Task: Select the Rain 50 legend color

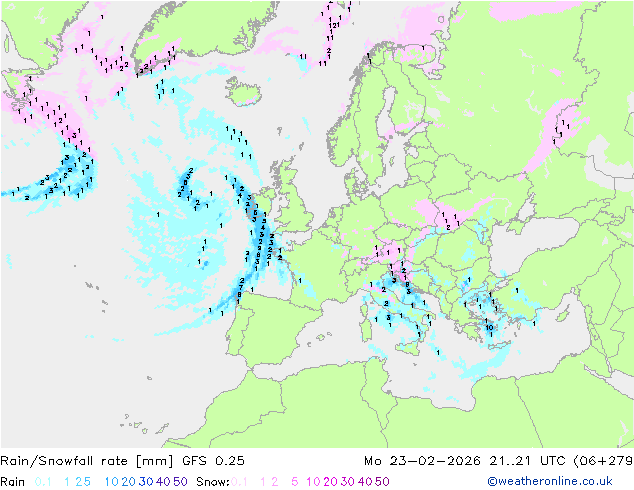Action: click(x=180, y=482)
